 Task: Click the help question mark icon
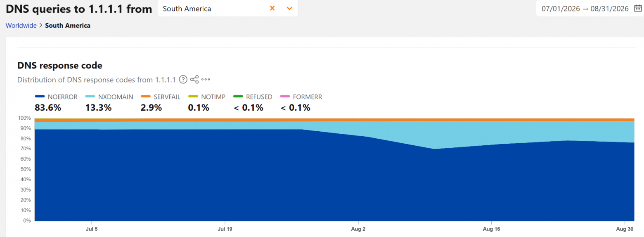tap(183, 80)
